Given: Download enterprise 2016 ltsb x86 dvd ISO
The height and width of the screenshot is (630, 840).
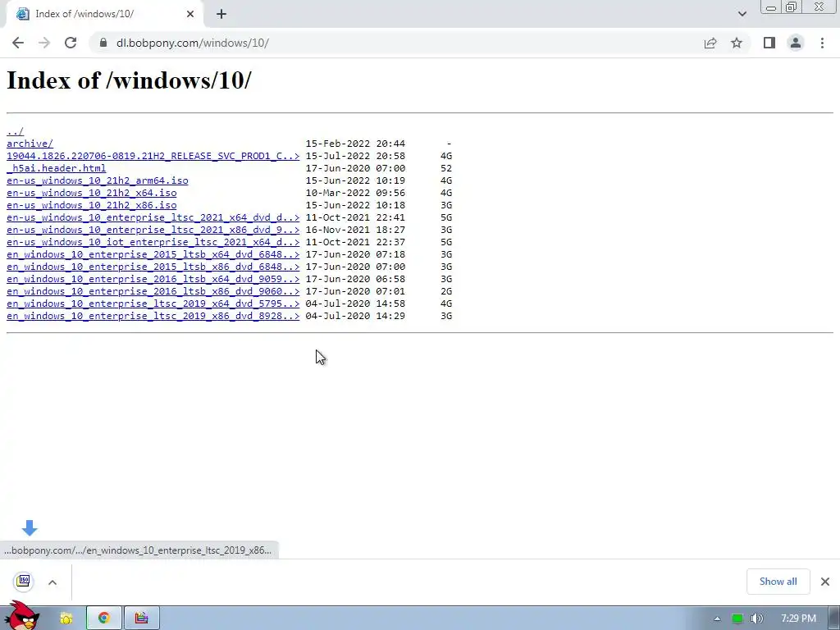Looking at the screenshot, I should (153, 291).
